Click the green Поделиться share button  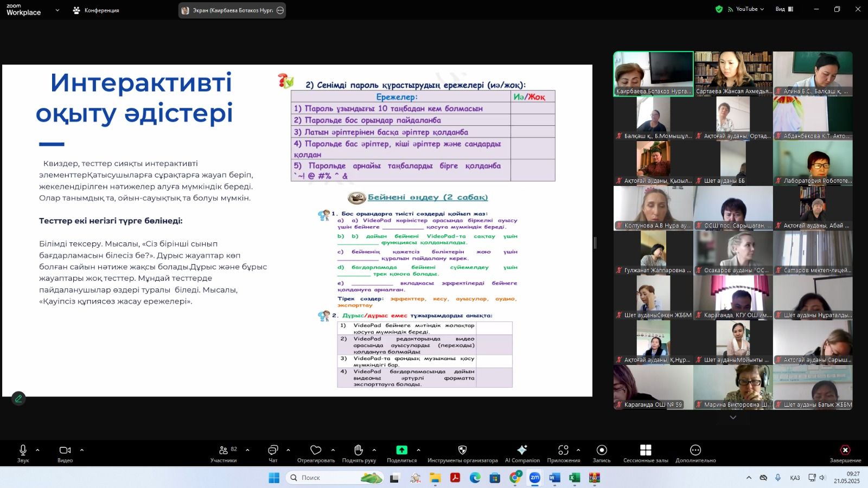click(x=401, y=451)
